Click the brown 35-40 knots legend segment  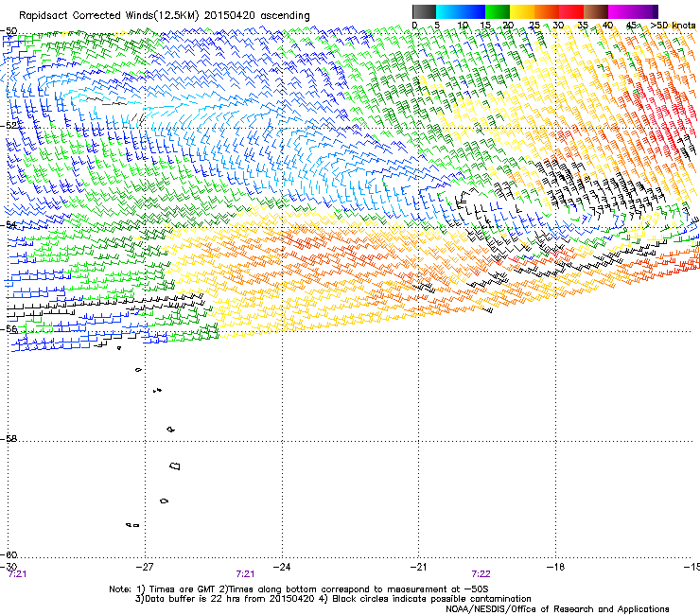click(596, 11)
